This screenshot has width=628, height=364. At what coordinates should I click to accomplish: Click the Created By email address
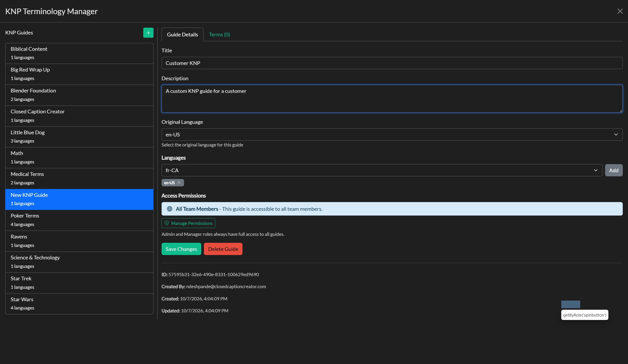tap(226, 287)
